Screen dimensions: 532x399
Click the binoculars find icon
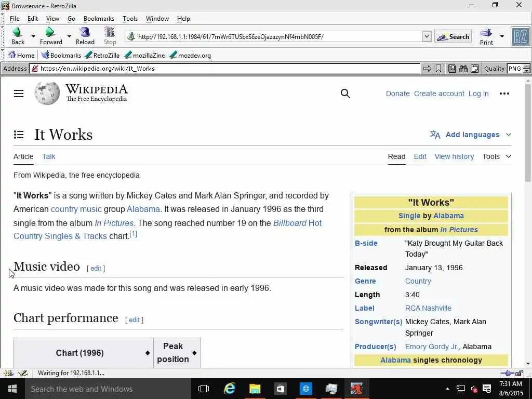(x=463, y=69)
